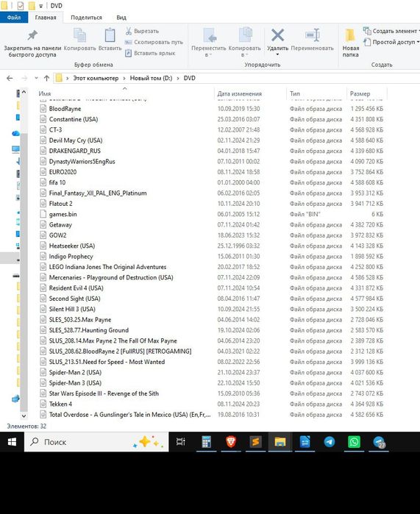
Task: Sort by the Размер column header
Action: point(360,93)
